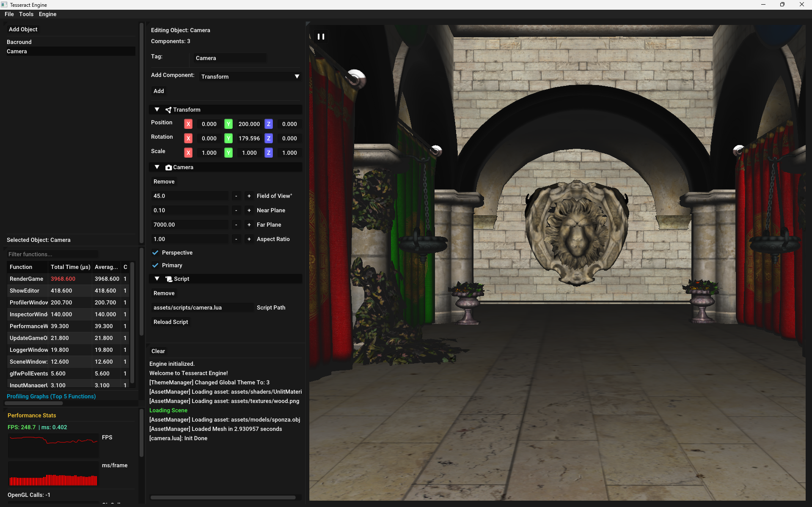Decrease Far Plane with minus button
The width and height of the screenshot is (812, 507).
click(236, 225)
